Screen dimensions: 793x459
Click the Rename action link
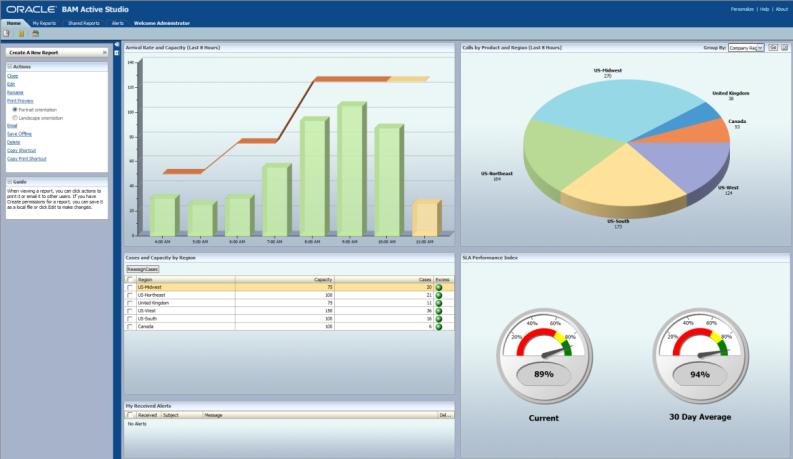[x=15, y=93]
